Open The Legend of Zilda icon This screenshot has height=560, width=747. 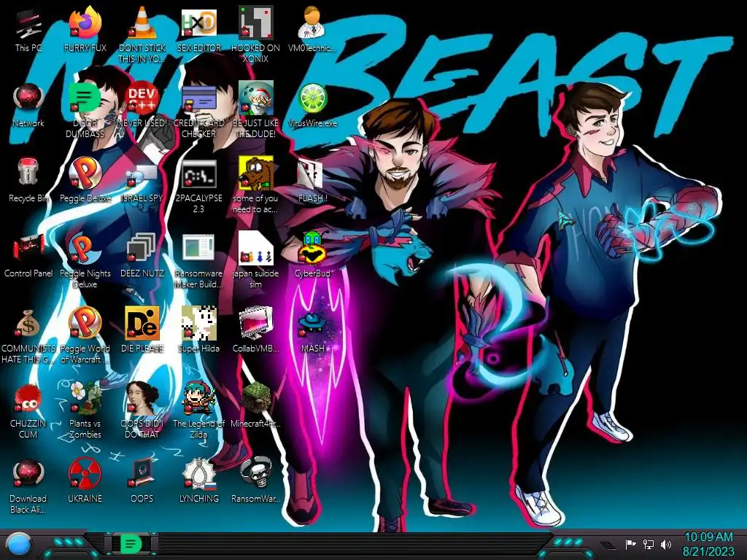[x=198, y=398]
